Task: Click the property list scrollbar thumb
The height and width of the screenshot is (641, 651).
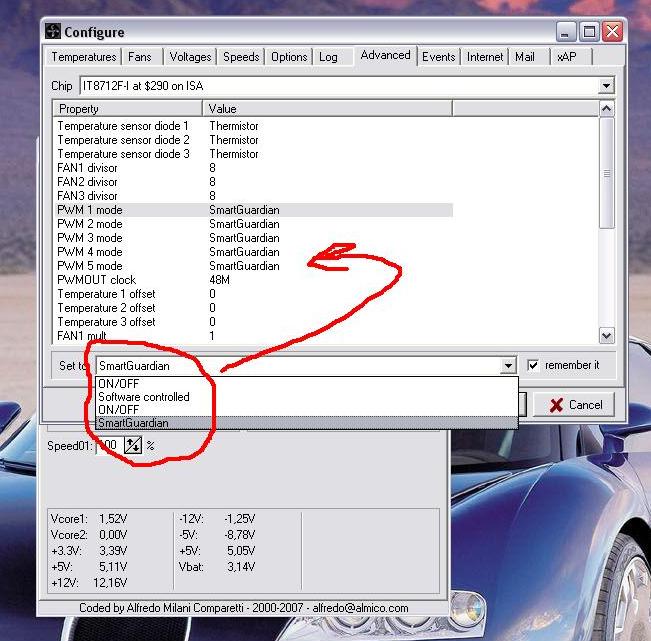Action: click(607, 173)
